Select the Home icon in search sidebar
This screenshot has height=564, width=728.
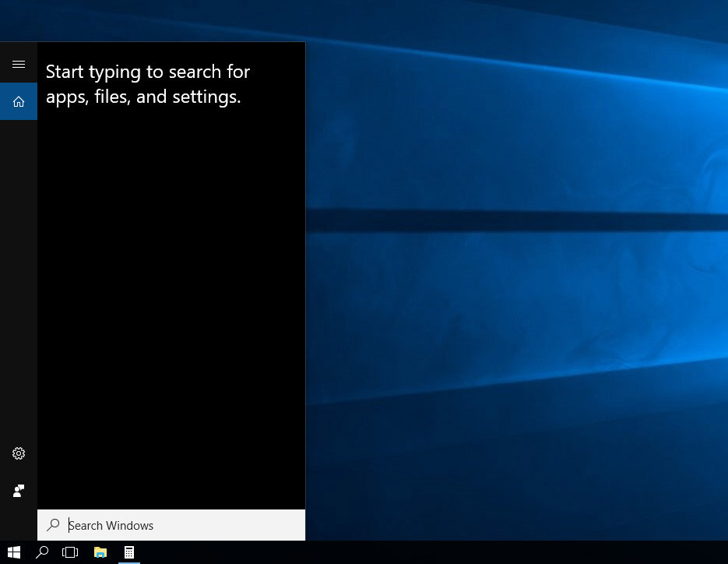click(x=19, y=101)
